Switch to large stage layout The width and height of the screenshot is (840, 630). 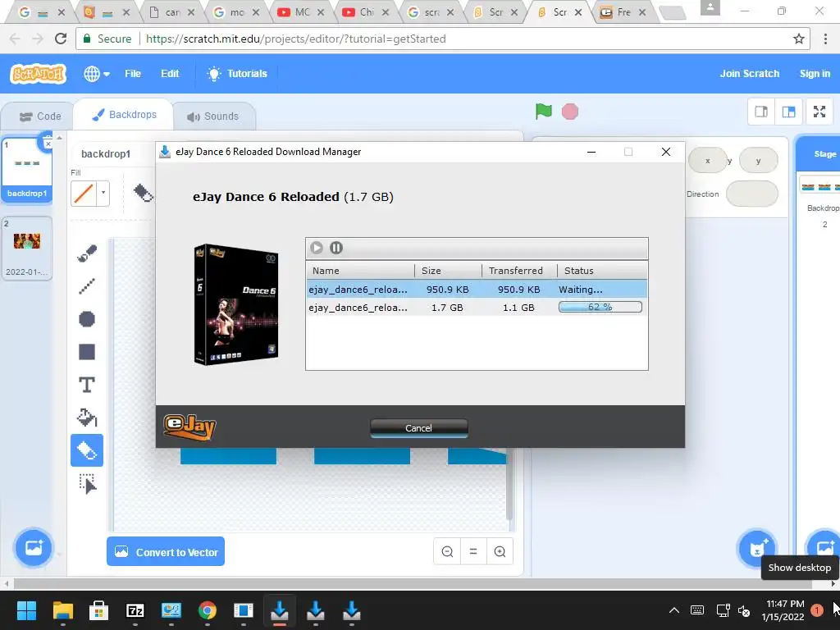tap(788, 112)
